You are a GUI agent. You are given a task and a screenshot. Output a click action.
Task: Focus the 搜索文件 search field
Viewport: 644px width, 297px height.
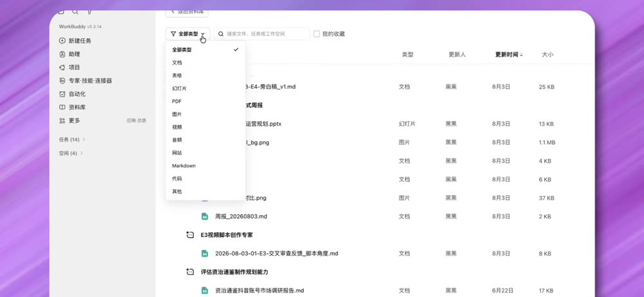(262, 34)
